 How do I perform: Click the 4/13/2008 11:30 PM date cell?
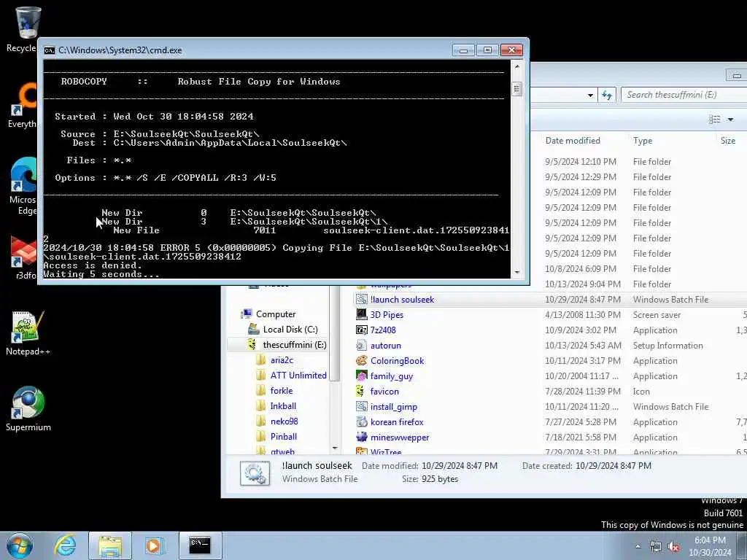coord(583,315)
